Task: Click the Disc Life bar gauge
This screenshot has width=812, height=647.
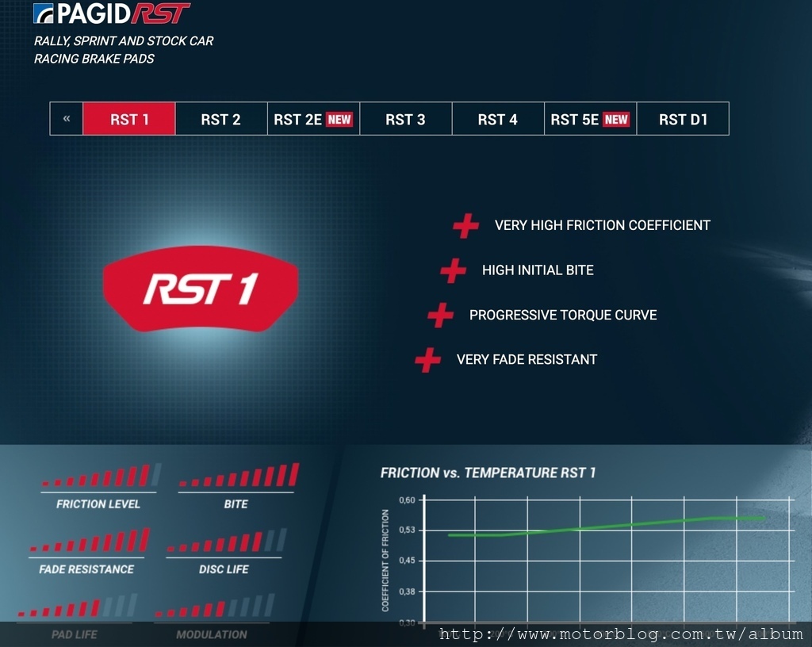Action: click(x=227, y=540)
